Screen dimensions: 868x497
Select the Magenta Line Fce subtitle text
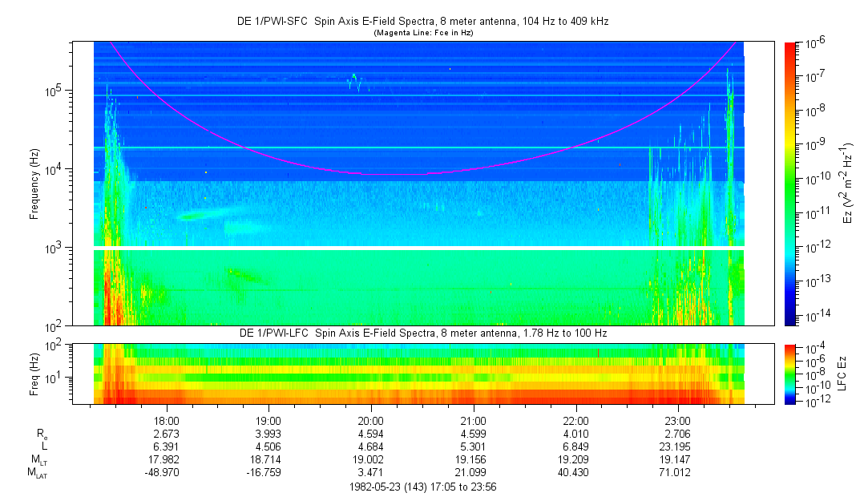pos(423,33)
